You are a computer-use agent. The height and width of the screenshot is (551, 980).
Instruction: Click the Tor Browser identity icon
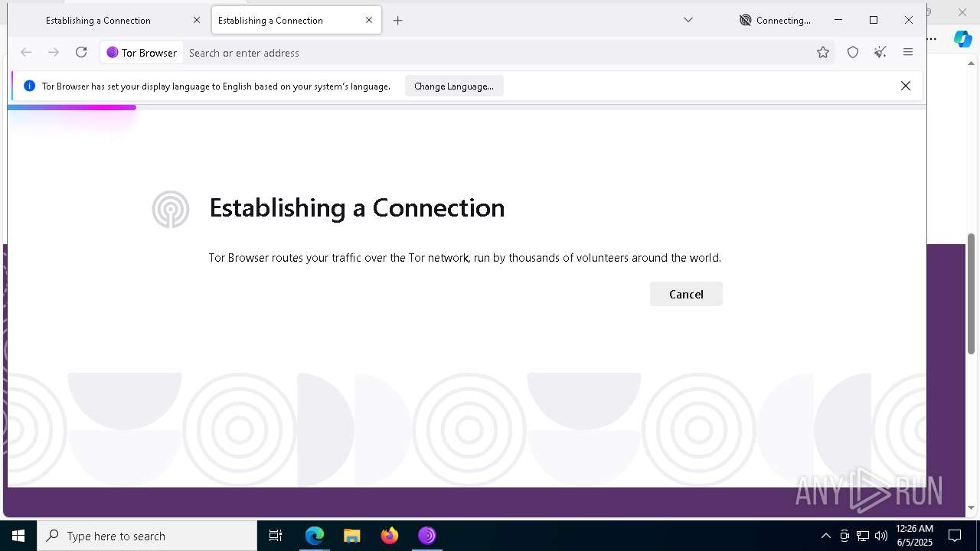point(142,53)
